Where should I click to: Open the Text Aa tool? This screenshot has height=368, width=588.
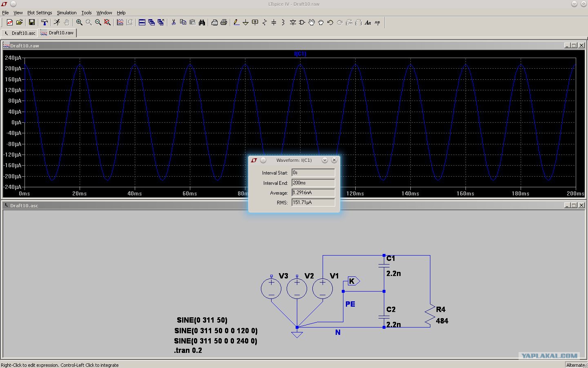click(x=368, y=22)
